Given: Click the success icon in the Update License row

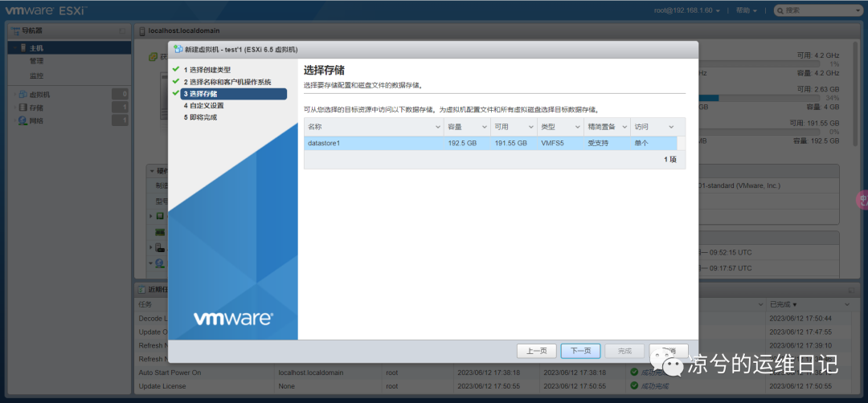Looking at the screenshot, I should coord(634,386).
